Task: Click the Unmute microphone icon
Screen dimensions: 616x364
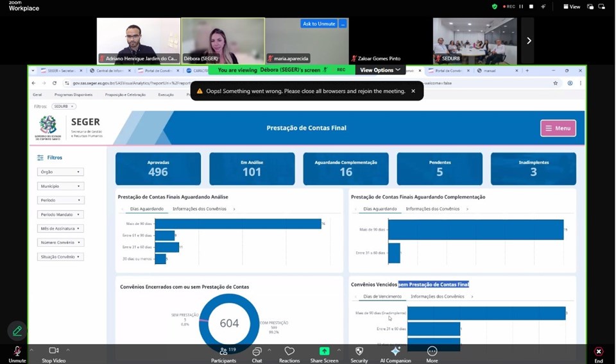Action: point(17,351)
